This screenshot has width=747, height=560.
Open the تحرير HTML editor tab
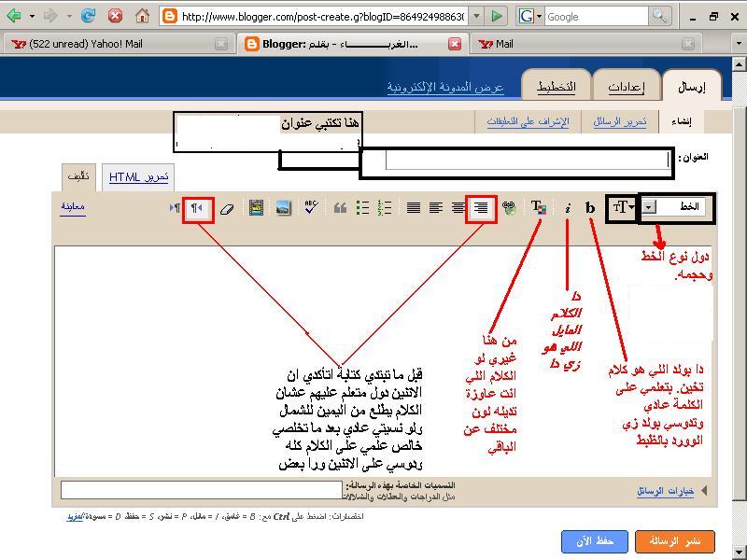tap(138, 177)
